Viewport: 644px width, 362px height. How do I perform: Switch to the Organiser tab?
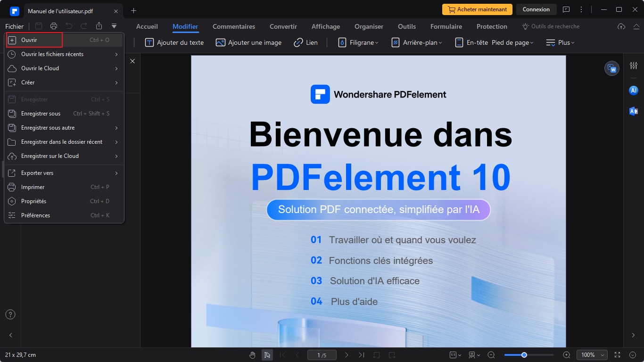point(369,26)
